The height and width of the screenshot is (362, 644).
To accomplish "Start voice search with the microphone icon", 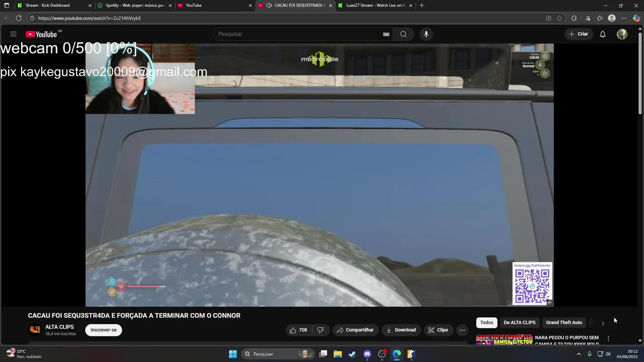I will 426,34.
